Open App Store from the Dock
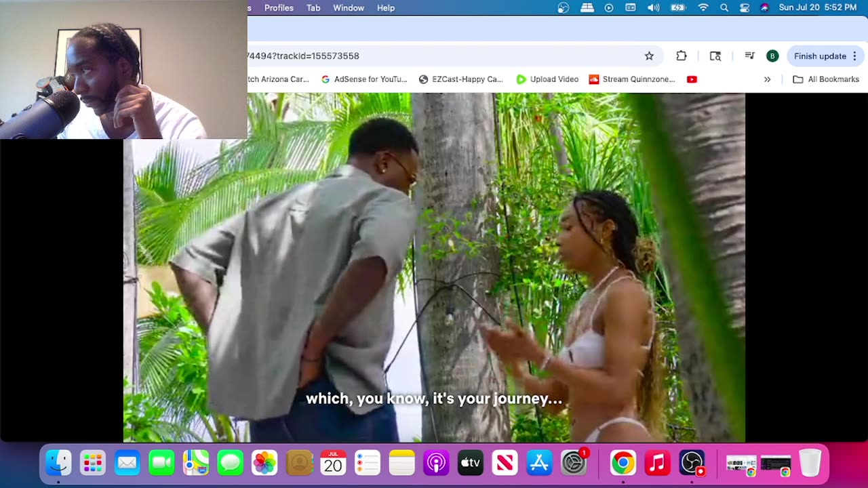 pyautogui.click(x=539, y=464)
